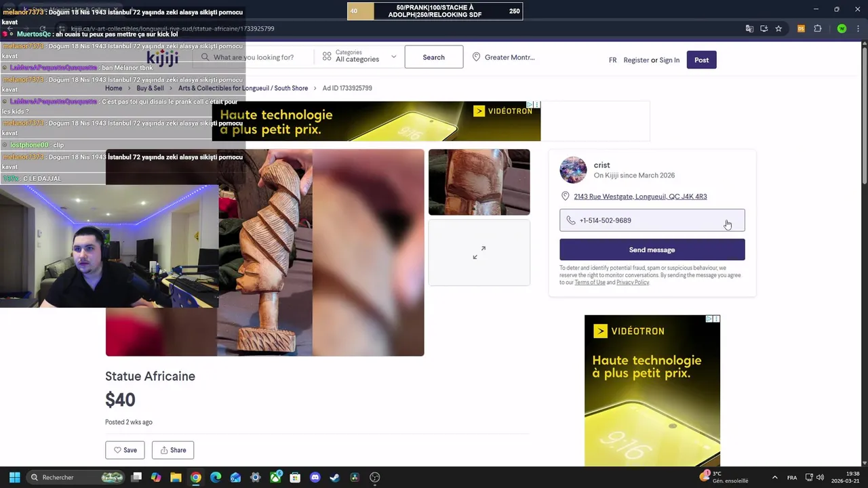Open the green W profile avatar

point(842,28)
